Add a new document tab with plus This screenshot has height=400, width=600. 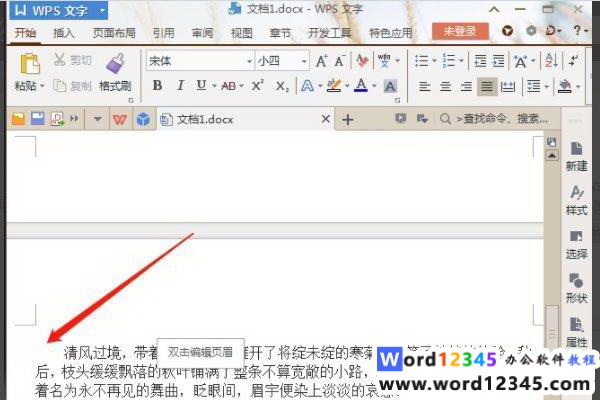coord(348,119)
